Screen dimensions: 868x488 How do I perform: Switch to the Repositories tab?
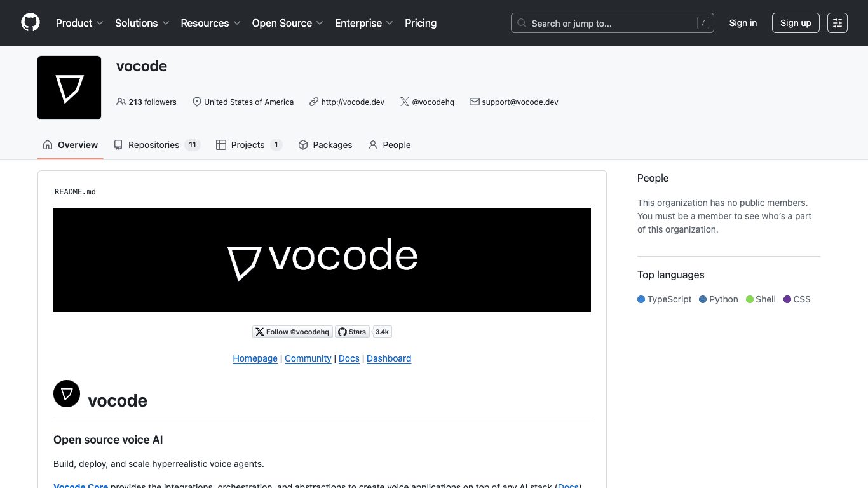(x=157, y=145)
